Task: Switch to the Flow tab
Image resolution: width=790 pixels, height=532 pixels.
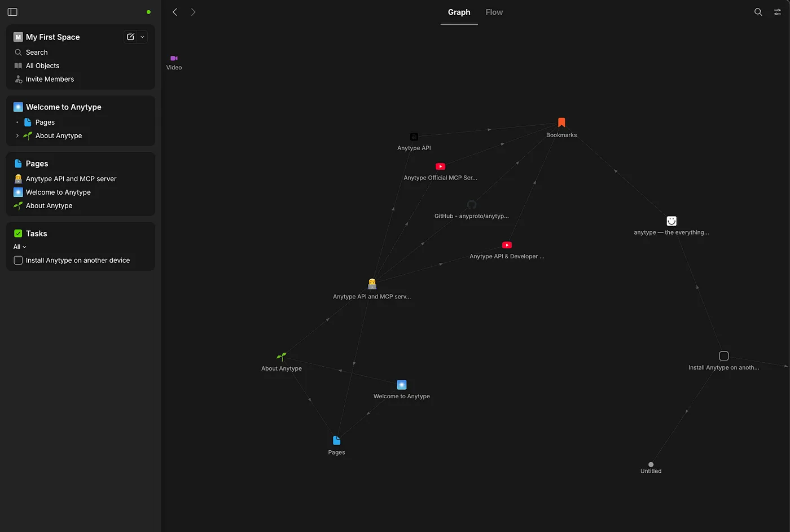Action: [494, 12]
